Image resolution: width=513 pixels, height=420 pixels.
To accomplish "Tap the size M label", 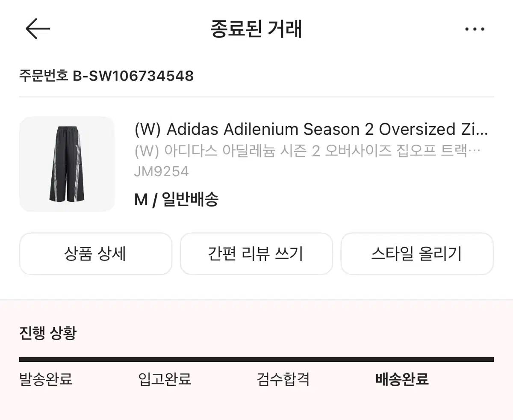I will pos(141,199).
